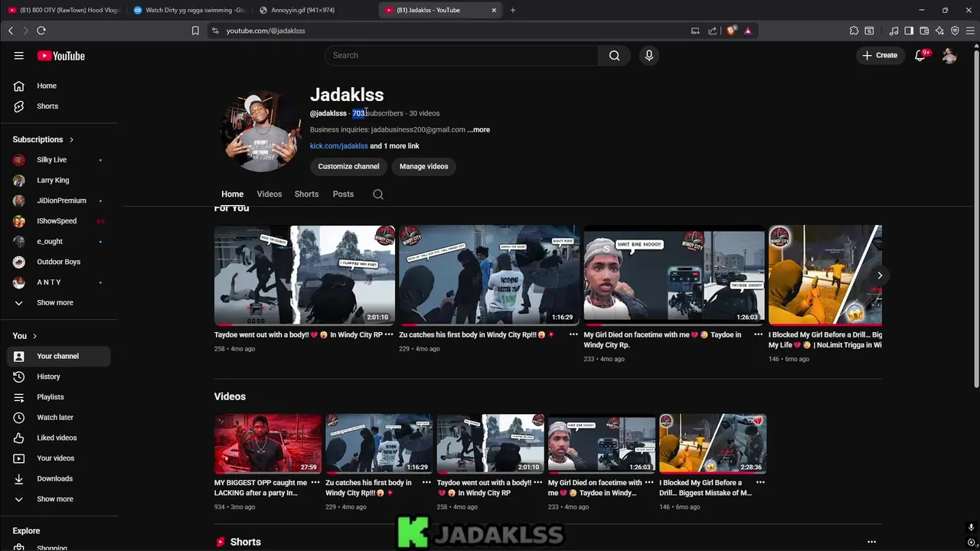Screen dimensions: 980x551
Task: Expand channel description with more
Action: (479, 130)
